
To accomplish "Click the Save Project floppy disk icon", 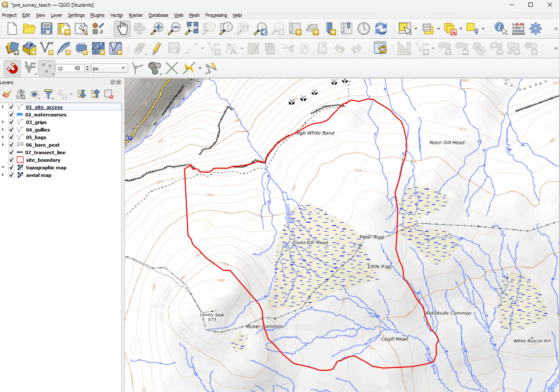I will pyautogui.click(x=46, y=29).
